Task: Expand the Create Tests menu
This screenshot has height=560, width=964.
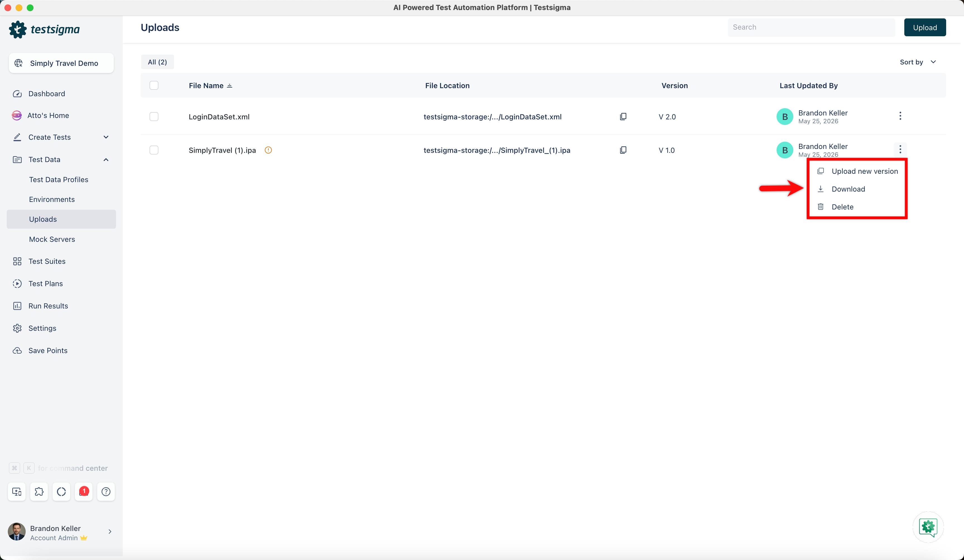Action: pyautogui.click(x=106, y=137)
